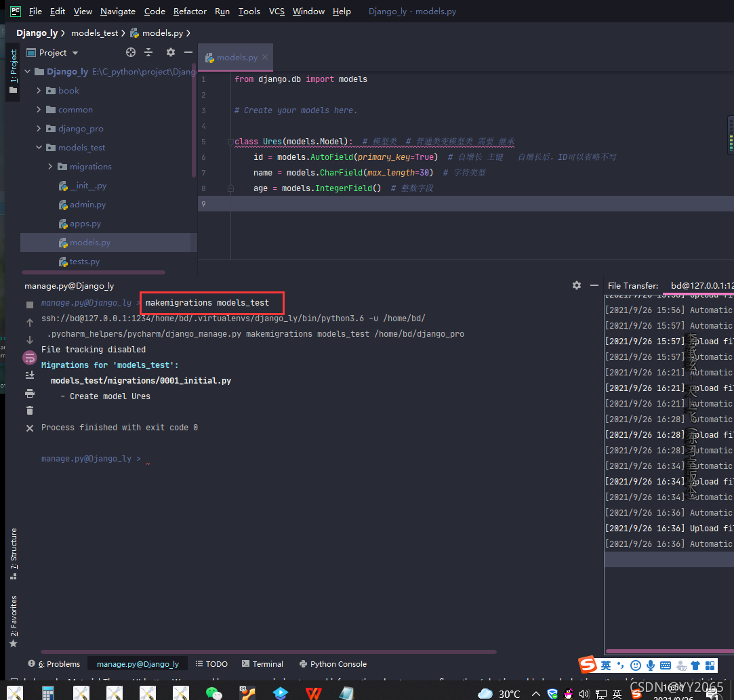The width and height of the screenshot is (734, 700).
Task: Toggle soft-wrap in console output
Action: pos(30,358)
